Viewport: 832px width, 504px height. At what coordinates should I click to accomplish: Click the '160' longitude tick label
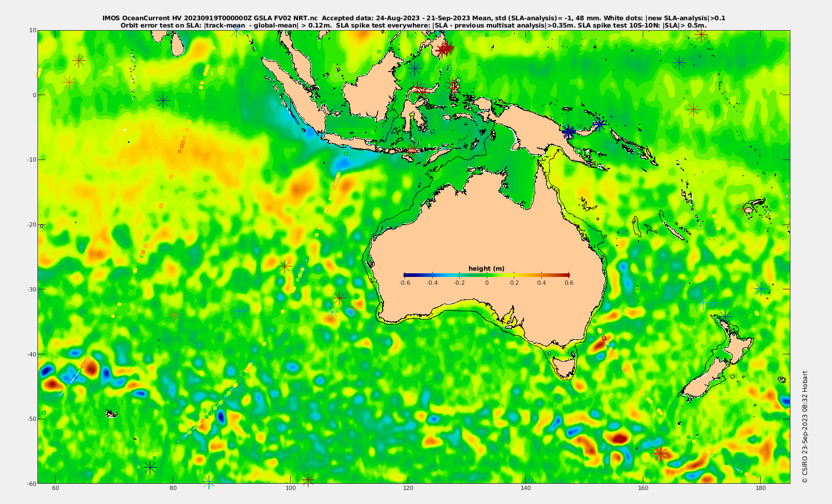click(x=643, y=488)
